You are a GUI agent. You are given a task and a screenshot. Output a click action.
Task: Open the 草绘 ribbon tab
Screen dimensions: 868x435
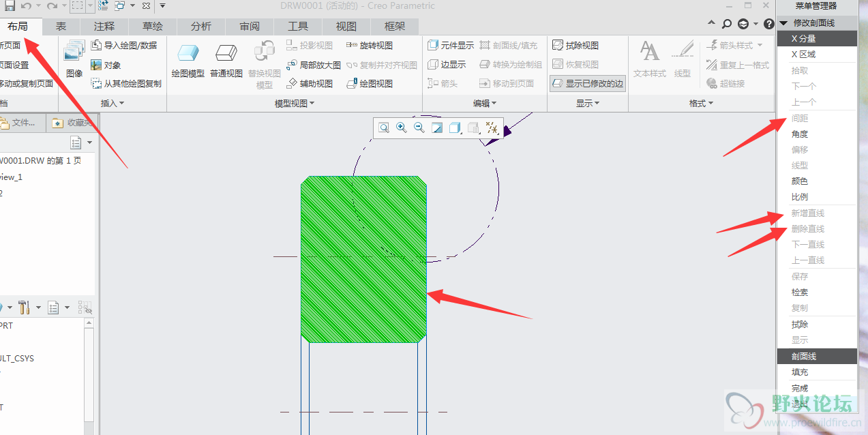[153, 27]
